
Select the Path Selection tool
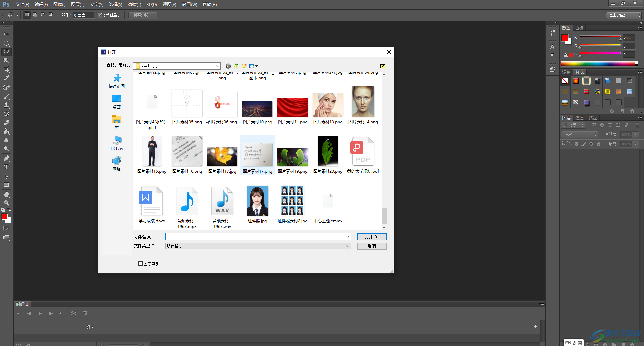point(6,176)
